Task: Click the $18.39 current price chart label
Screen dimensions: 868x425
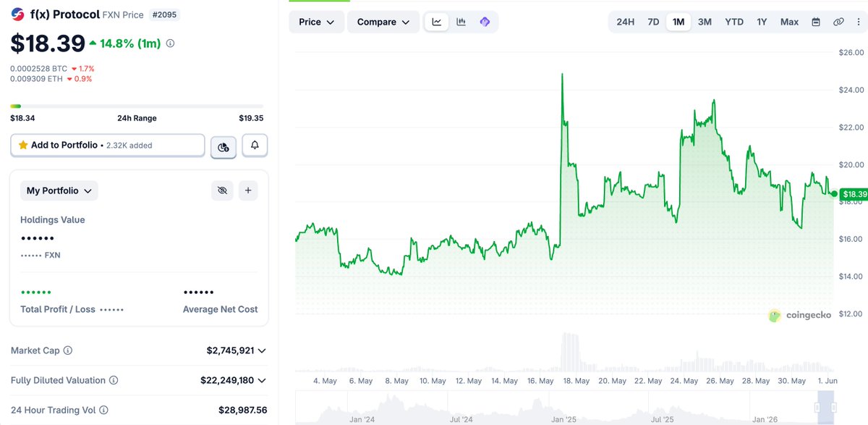Action: pyautogui.click(x=854, y=194)
